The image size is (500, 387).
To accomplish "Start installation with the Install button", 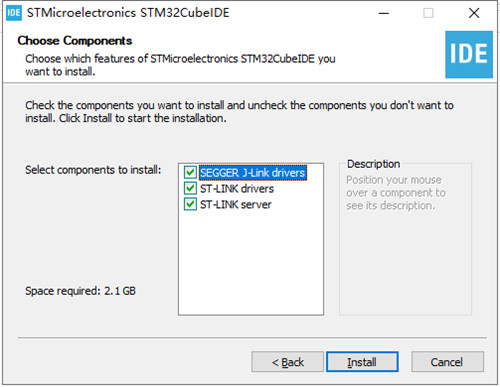I will coord(362,362).
